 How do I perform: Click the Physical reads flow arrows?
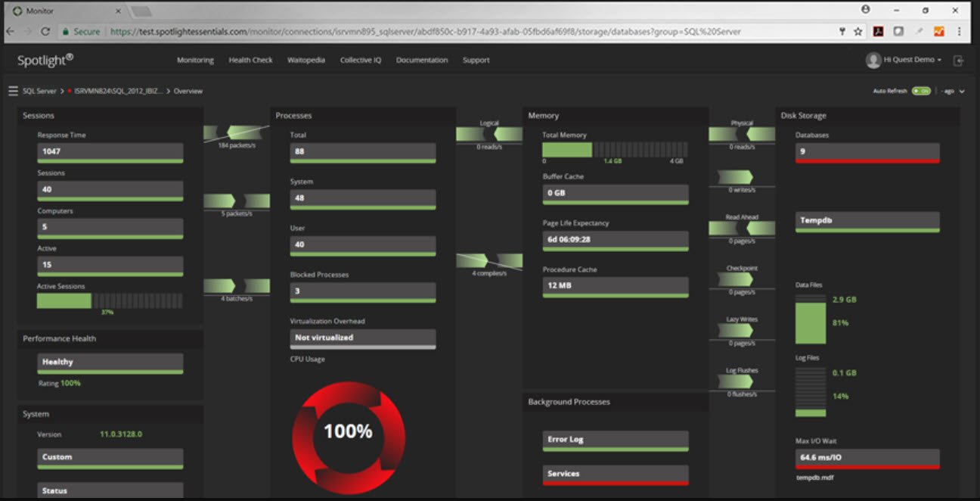[x=742, y=134]
